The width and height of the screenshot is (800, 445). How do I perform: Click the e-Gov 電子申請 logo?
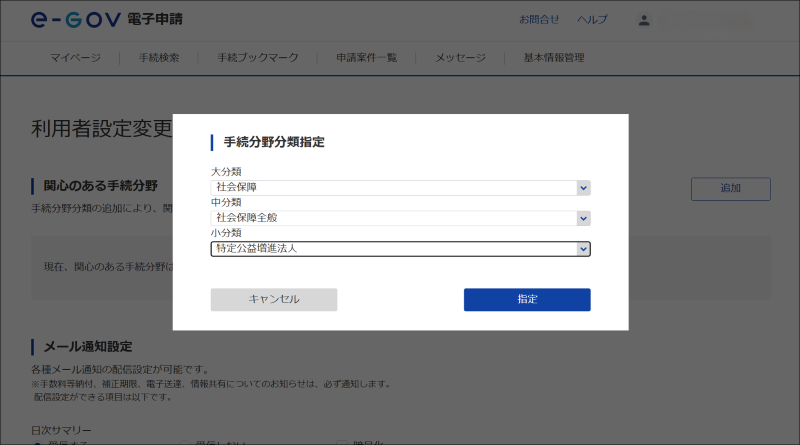(x=107, y=19)
